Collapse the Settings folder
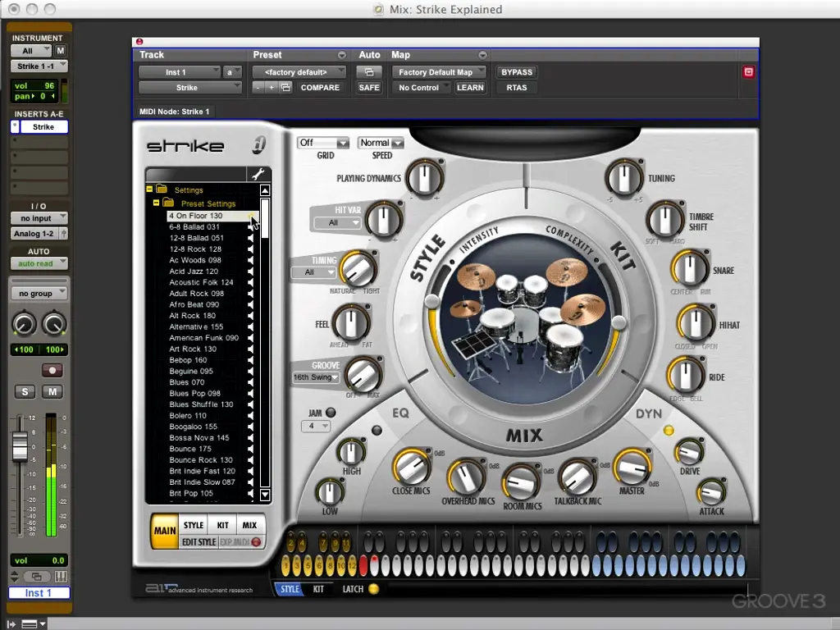 (149, 189)
